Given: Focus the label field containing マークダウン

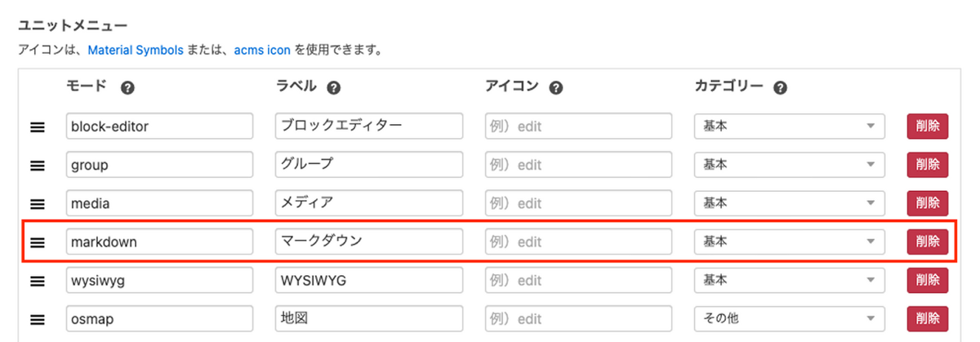Looking at the screenshot, I should [x=369, y=242].
